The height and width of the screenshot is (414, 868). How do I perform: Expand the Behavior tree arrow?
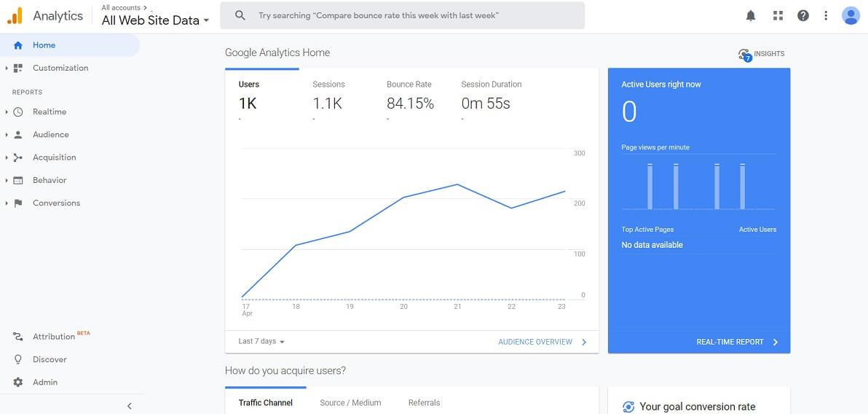pos(6,180)
